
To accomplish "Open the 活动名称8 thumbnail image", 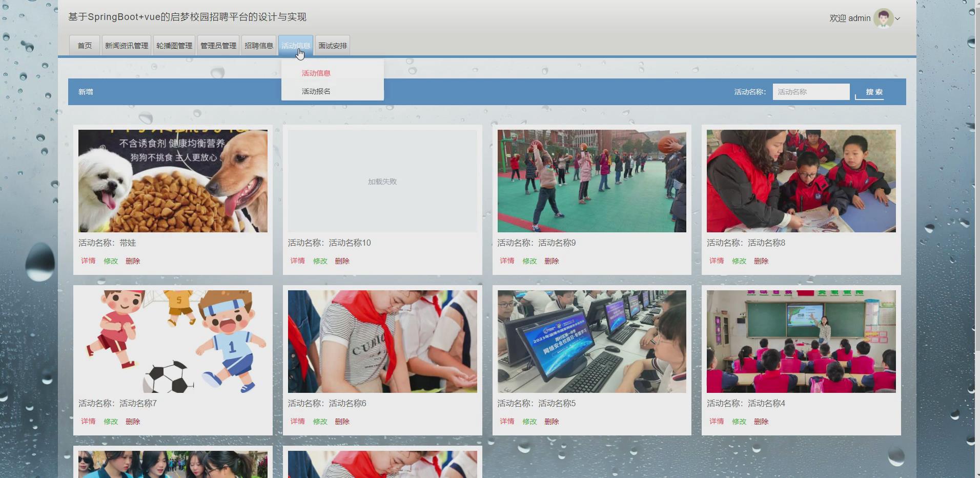I will (801, 181).
